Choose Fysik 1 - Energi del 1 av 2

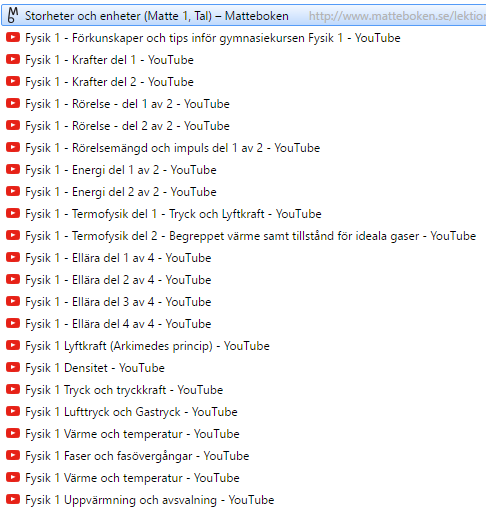coord(121,170)
